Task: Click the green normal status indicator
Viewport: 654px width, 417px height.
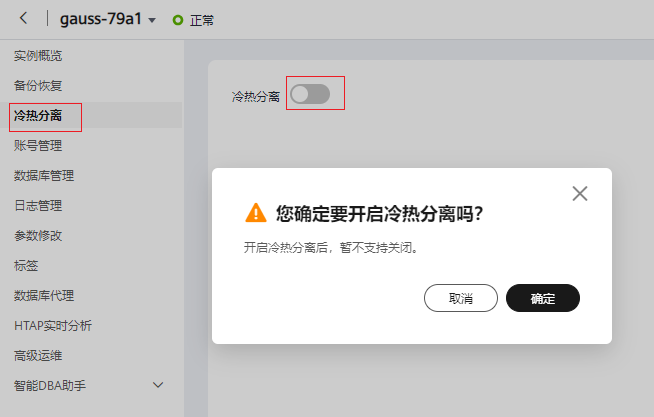Action: [178, 20]
